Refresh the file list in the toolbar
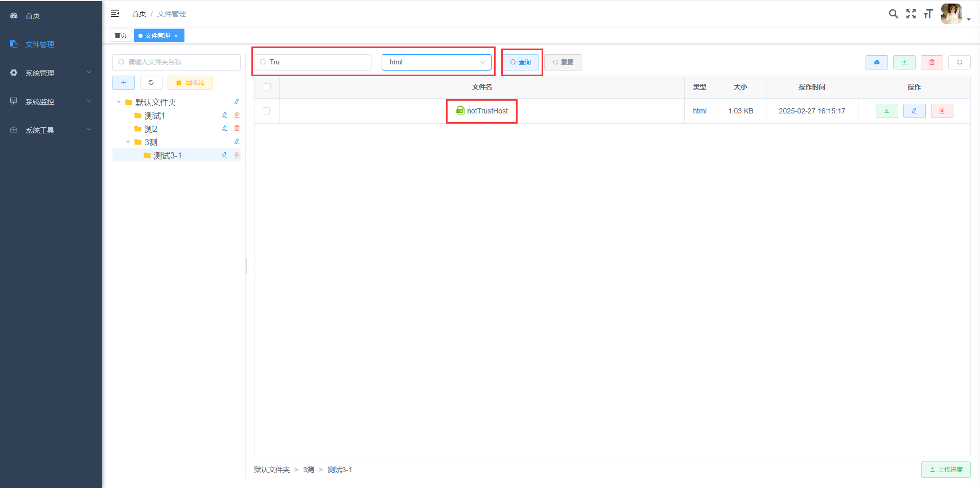 coord(960,62)
